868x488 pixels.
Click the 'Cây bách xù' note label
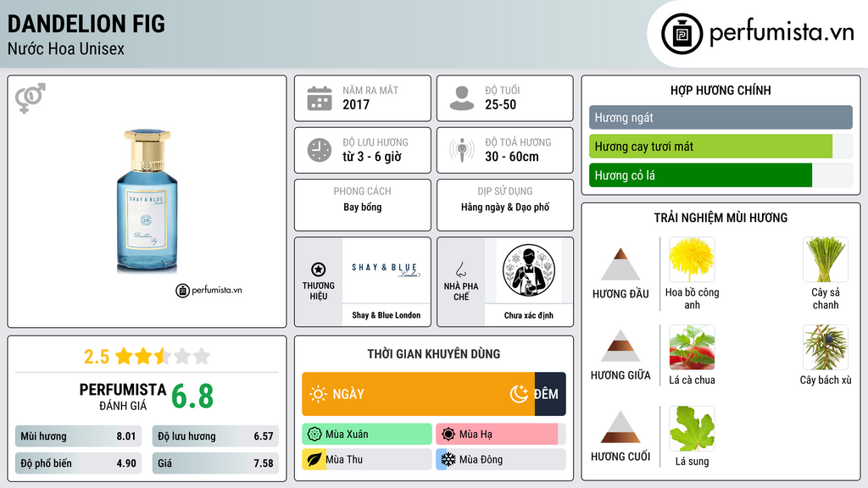point(826,380)
